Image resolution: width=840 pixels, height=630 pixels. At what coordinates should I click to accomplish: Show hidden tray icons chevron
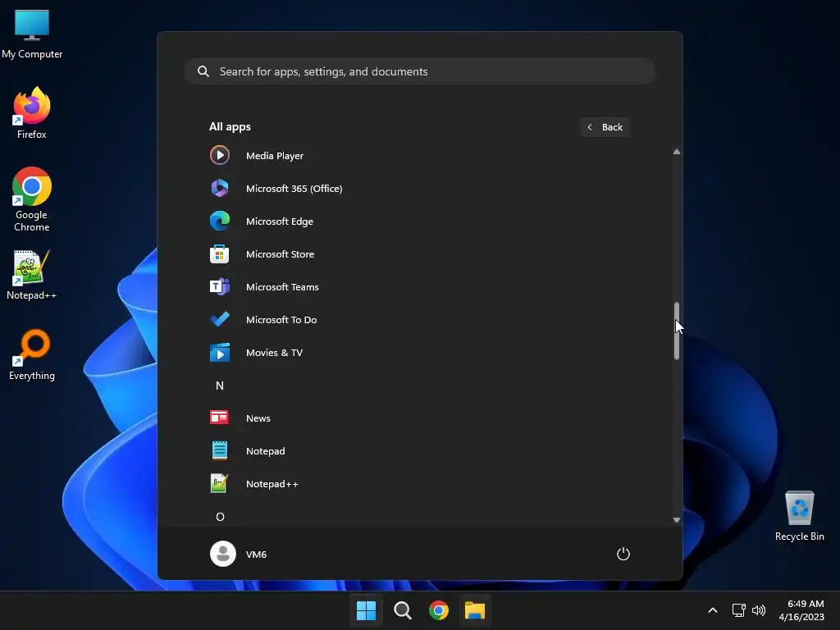pyautogui.click(x=713, y=610)
